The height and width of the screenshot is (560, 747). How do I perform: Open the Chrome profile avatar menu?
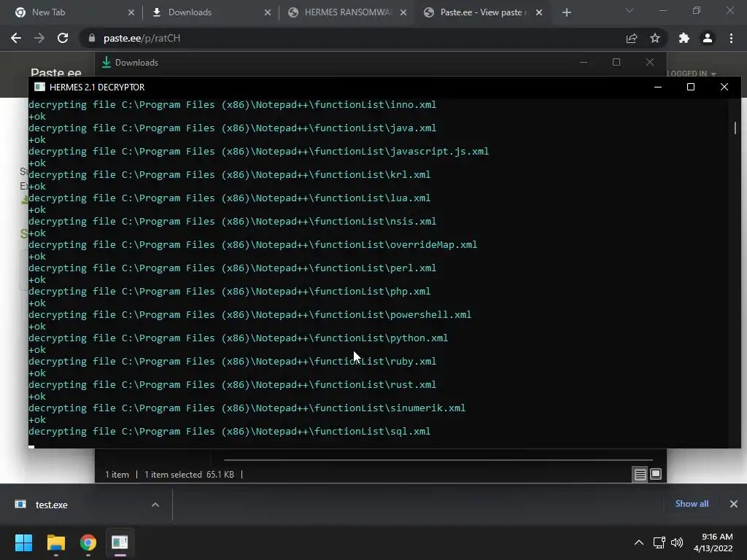708,38
